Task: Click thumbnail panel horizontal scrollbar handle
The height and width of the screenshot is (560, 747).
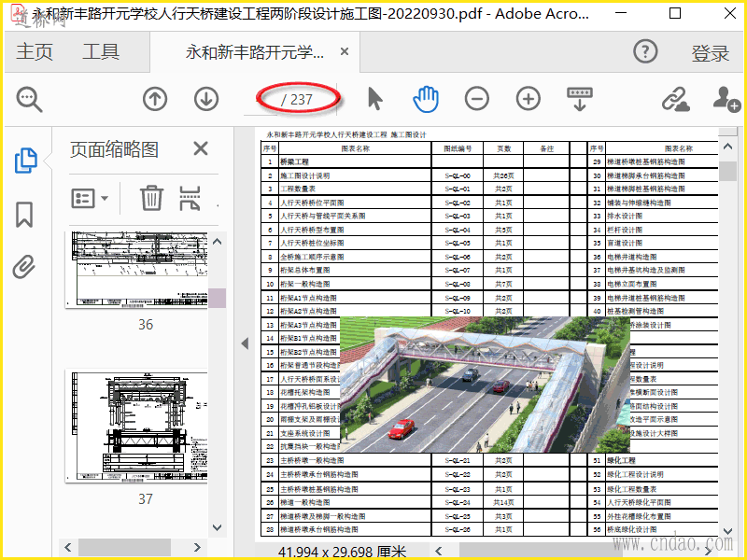Action: (124, 547)
